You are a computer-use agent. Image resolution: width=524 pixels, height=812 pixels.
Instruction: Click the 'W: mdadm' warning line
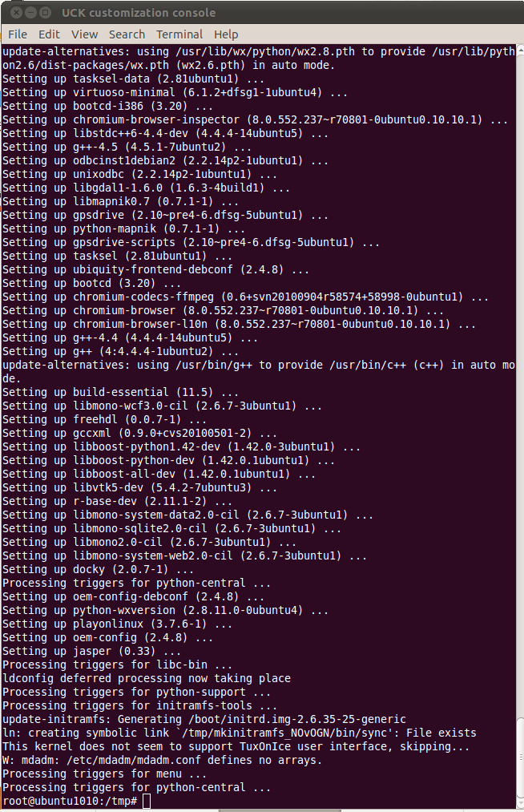[163, 760]
